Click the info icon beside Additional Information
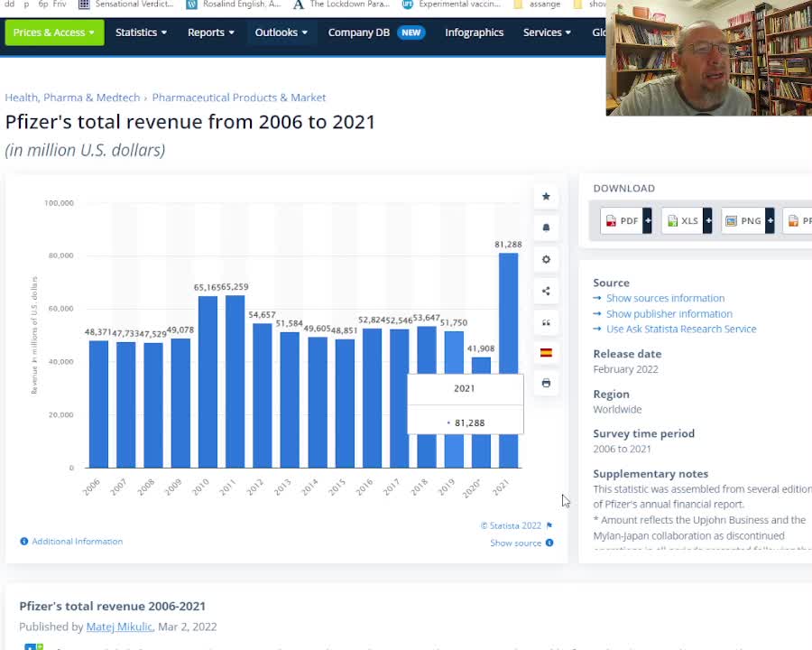This screenshot has height=650, width=812. point(23,541)
